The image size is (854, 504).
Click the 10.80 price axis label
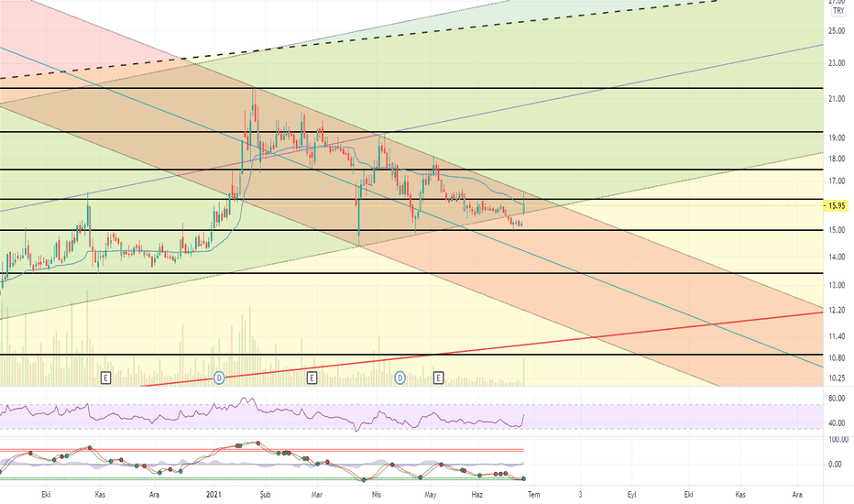point(837,358)
